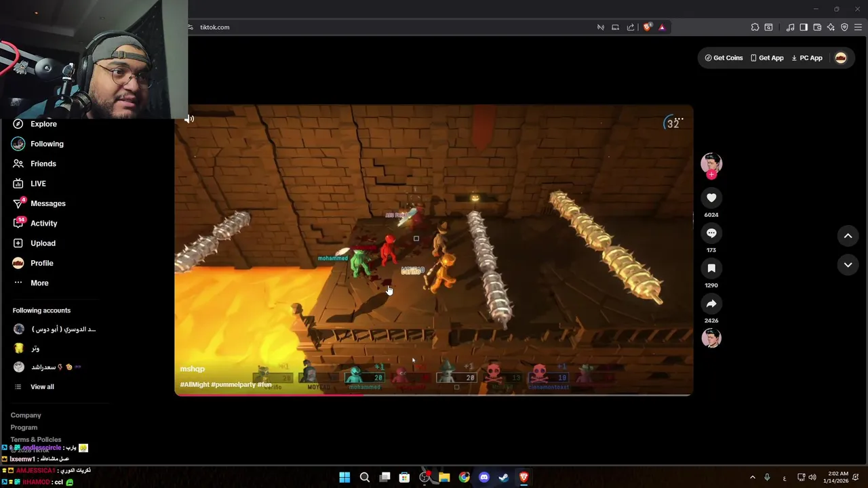Click the crossed-out signal icon in address bar

pos(600,27)
